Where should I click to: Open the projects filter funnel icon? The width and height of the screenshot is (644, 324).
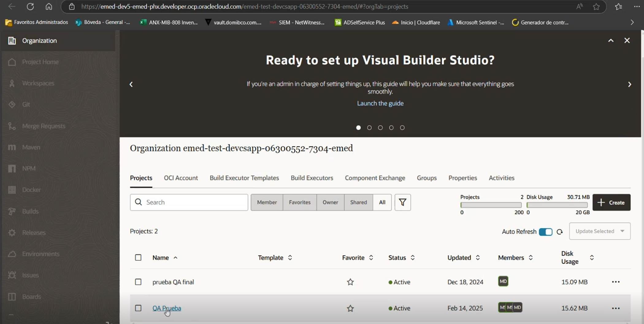pyautogui.click(x=403, y=202)
